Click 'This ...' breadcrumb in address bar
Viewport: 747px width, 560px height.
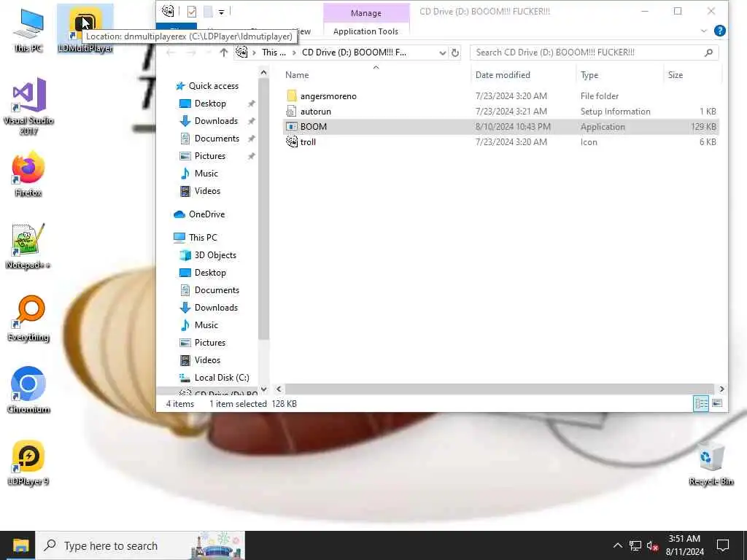click(274, 52)
